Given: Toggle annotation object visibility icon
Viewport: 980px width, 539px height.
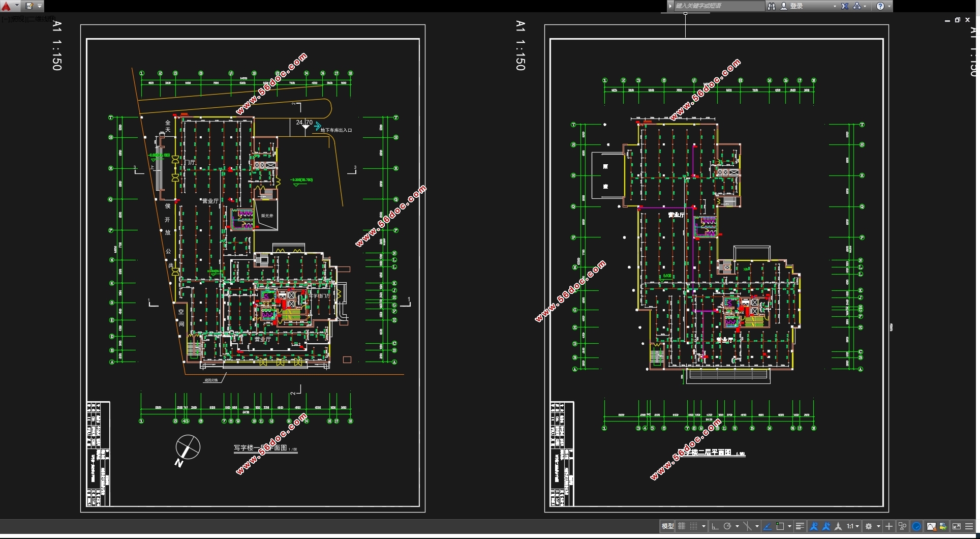Looking at the screenshot, I should point(814,526).
